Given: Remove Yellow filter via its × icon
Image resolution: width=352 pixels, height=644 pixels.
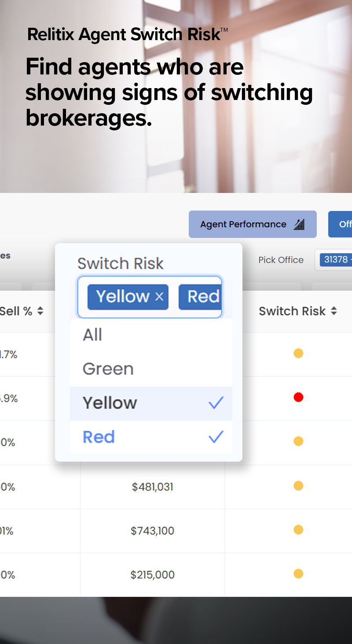Looking at the screenshot, I should point(159,297).
